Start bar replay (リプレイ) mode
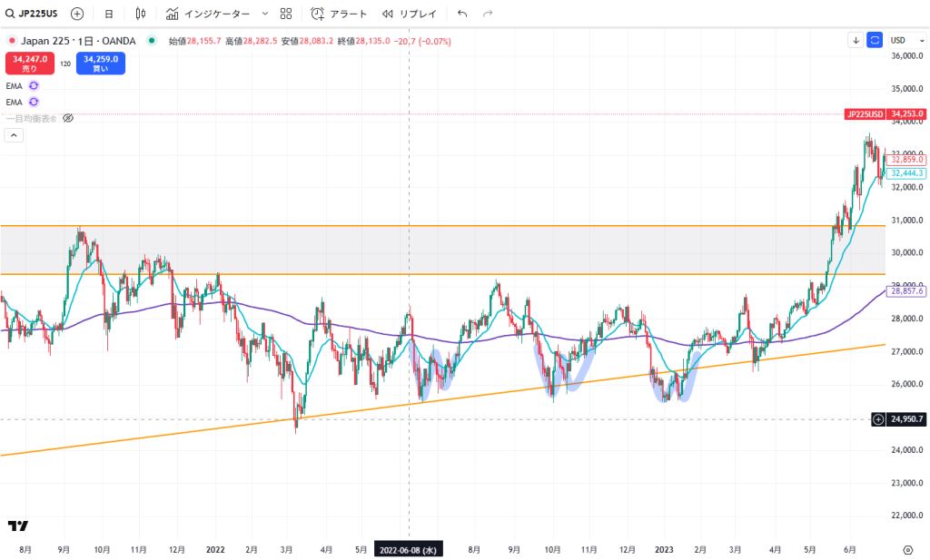930x560 pixels. (410, 14)
